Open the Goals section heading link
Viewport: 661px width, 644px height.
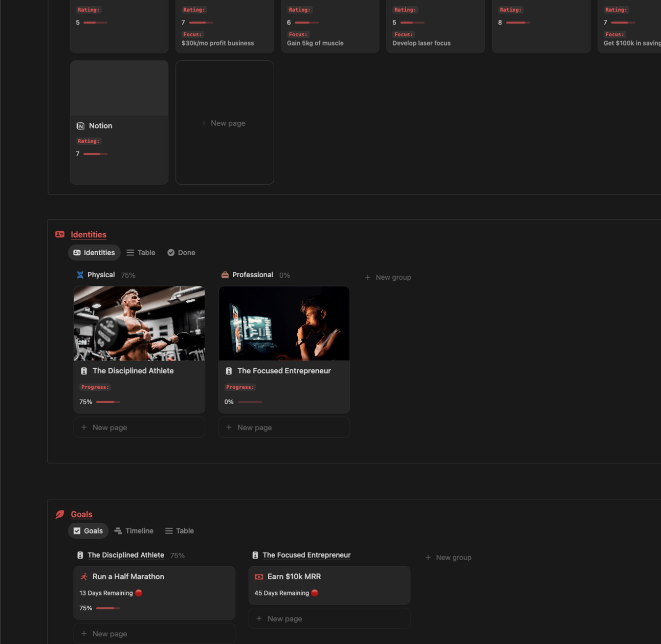click(x=81, y=514)
